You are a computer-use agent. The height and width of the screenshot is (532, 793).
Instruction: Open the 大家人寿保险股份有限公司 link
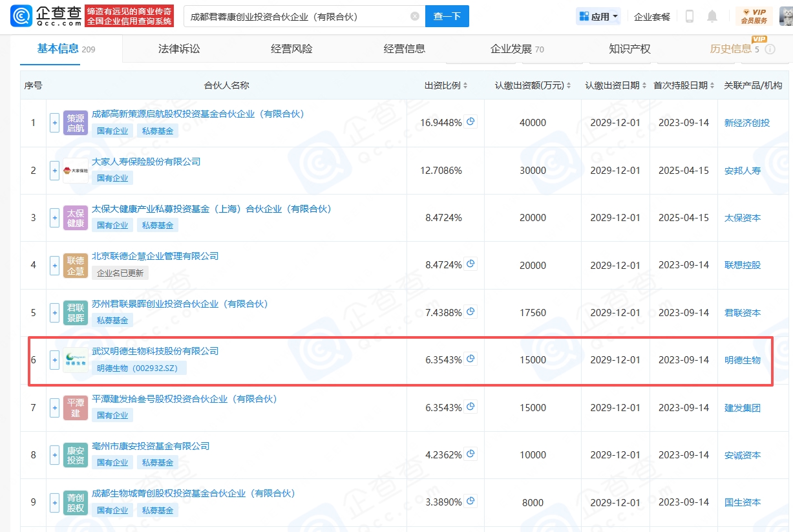click(146, 162)
